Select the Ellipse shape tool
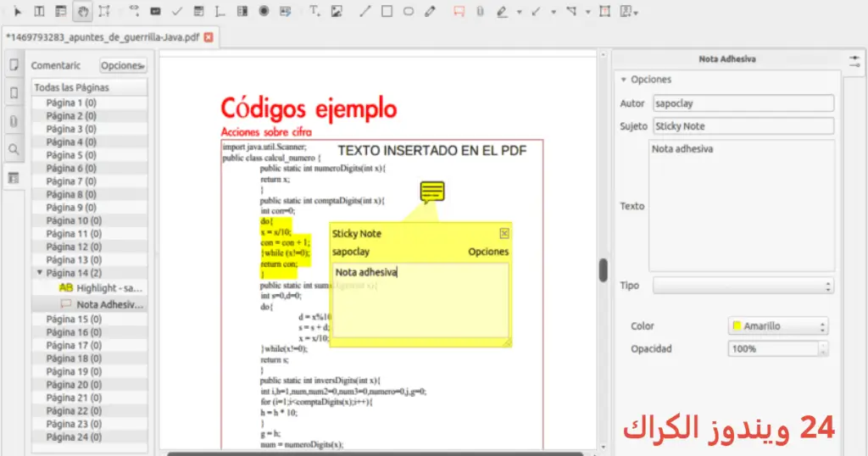The image size is (868, 456). [x=409, y=11]
